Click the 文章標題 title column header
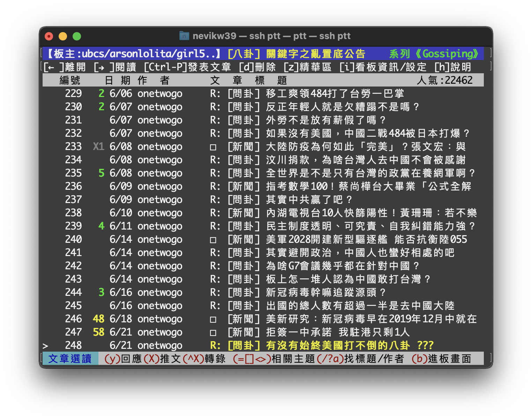This screenshot has width=532, height=420. (x=249, y=80)
